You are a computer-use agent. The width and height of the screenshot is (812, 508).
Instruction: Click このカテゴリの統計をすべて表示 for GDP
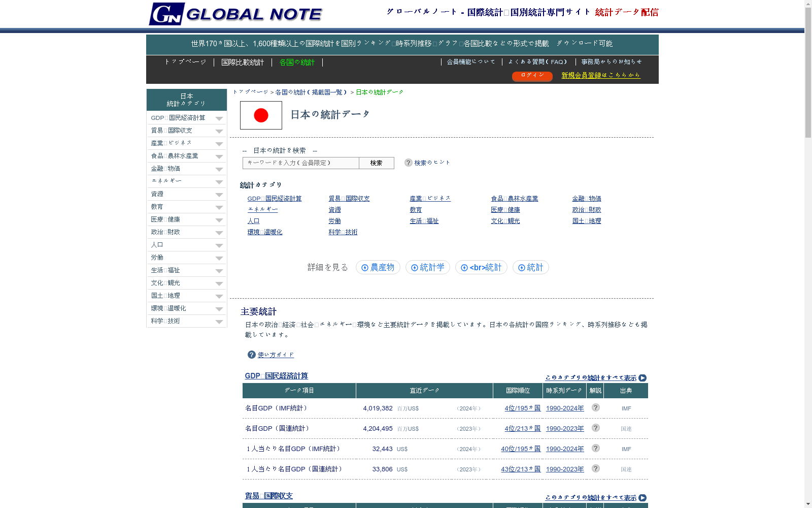pos(591,378)
